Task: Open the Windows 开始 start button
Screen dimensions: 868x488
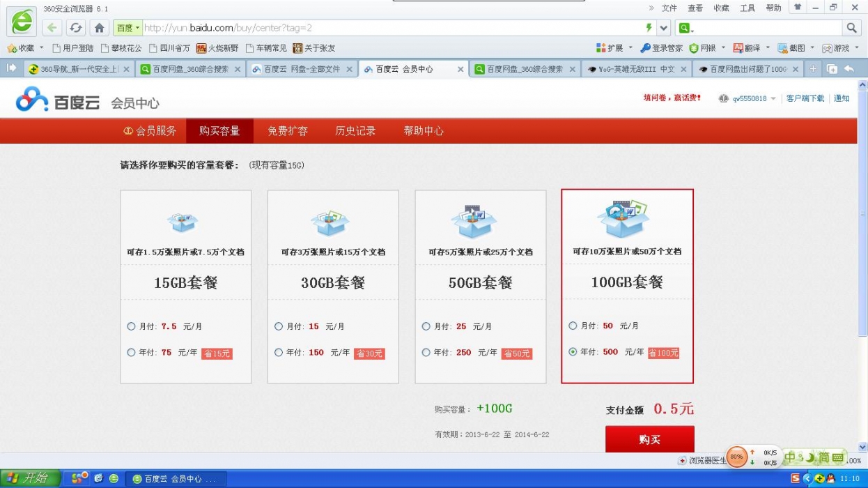Action: point(29,478)
